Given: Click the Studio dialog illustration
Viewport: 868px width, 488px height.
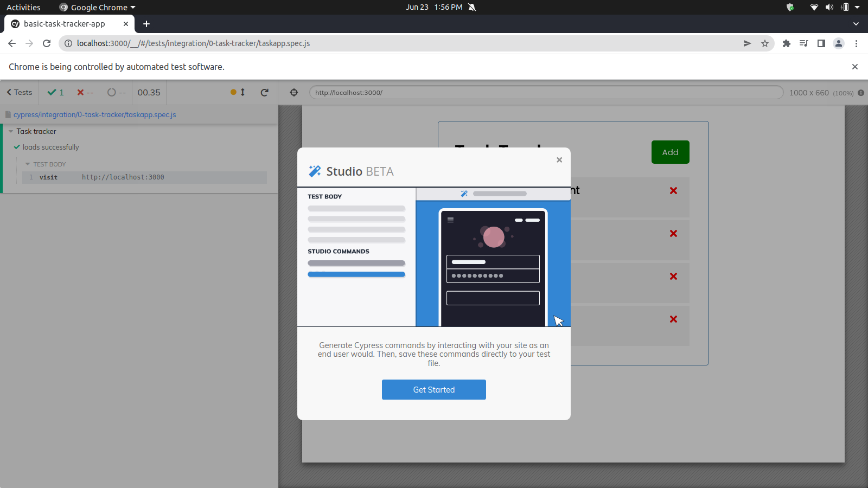Looking at the screenshot, I should pos(434,257).
